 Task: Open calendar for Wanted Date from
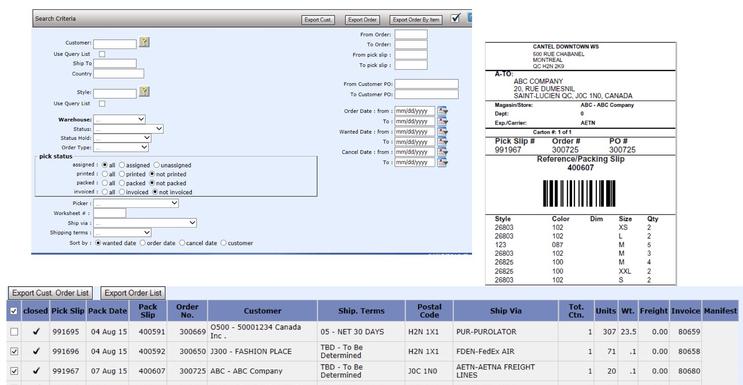[443, 132]
